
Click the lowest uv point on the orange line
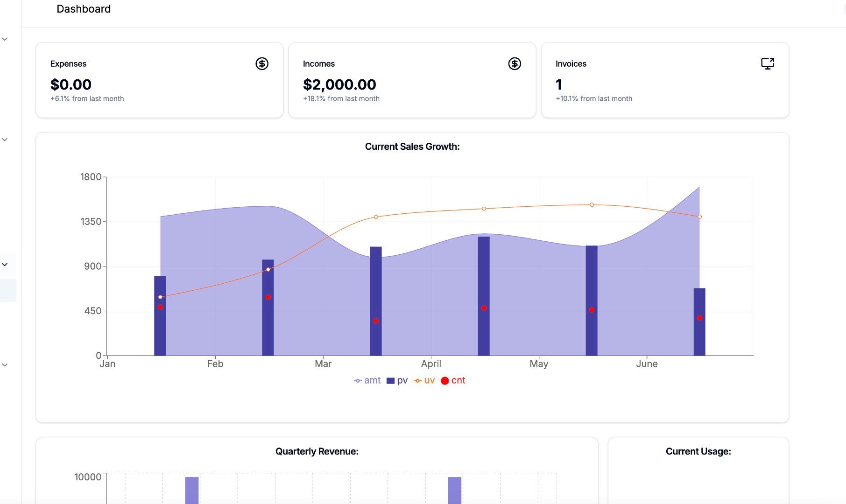coord(160,297)
